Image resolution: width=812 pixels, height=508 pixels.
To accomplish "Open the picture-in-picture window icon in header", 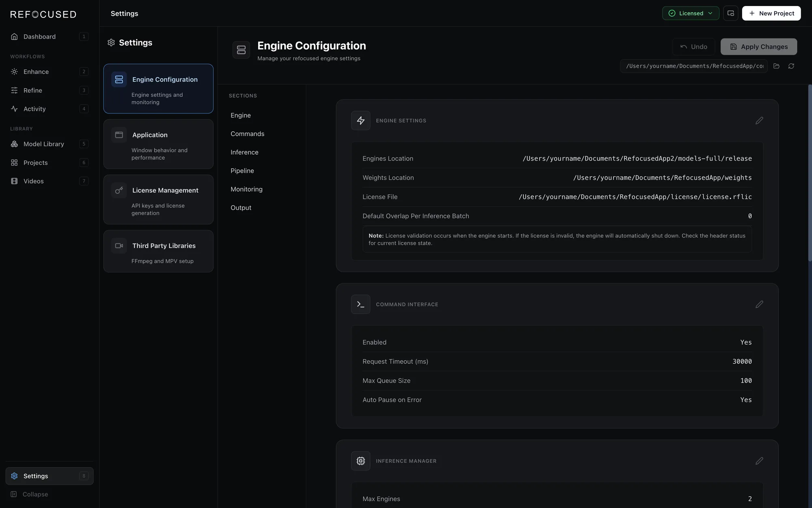I will (730, 13).
